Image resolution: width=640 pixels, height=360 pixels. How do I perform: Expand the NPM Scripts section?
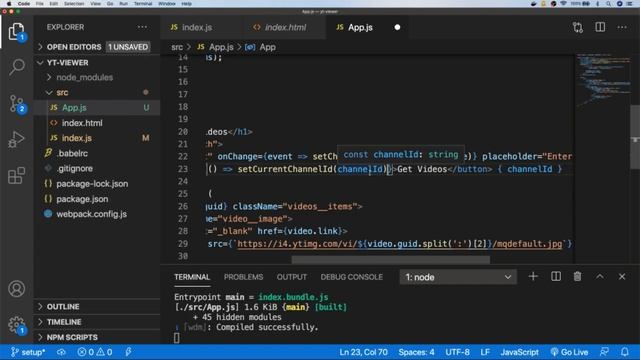click(x=96, y=338)
